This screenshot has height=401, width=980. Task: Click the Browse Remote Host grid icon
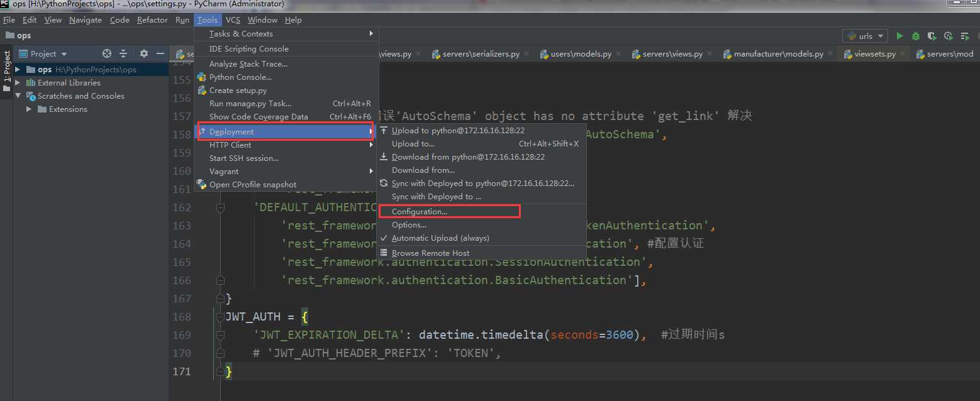[x=384, y=253]
